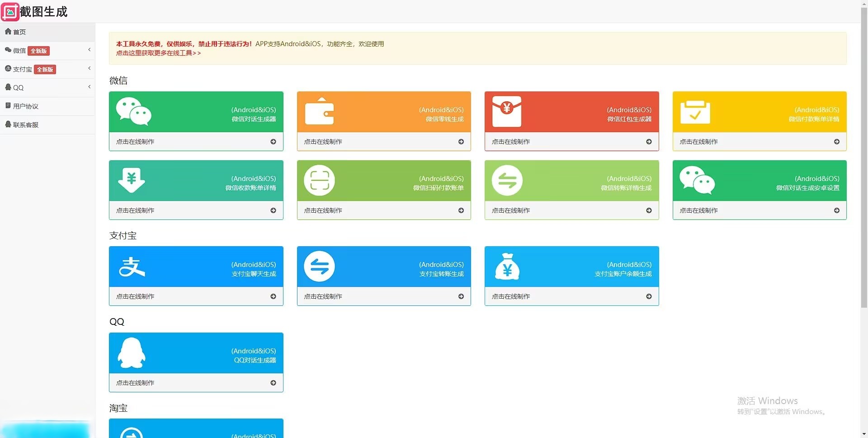Click the wallet icon on 微信零钱生成 card

pyautogui.click(x=319, y=111)
